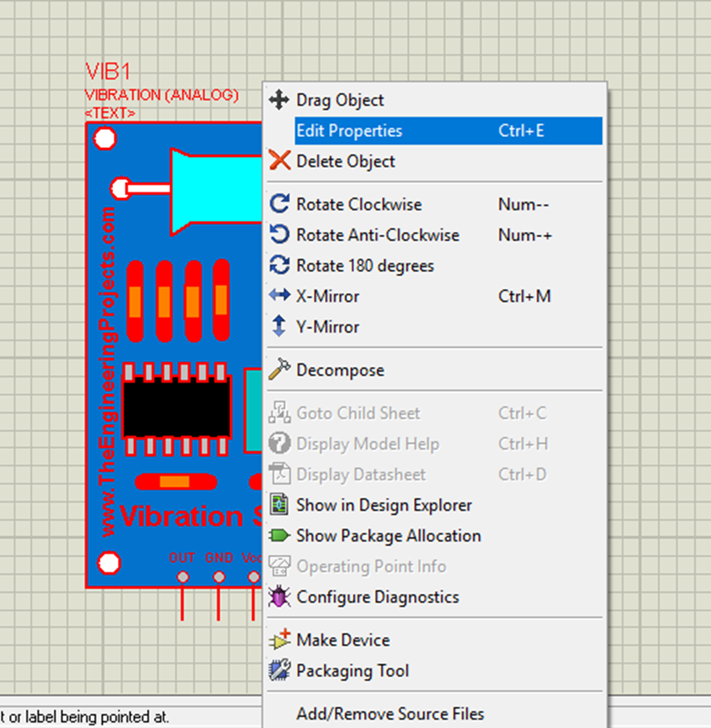
Task: Click the Operating Point Info entry
Action: pos(372,566)
